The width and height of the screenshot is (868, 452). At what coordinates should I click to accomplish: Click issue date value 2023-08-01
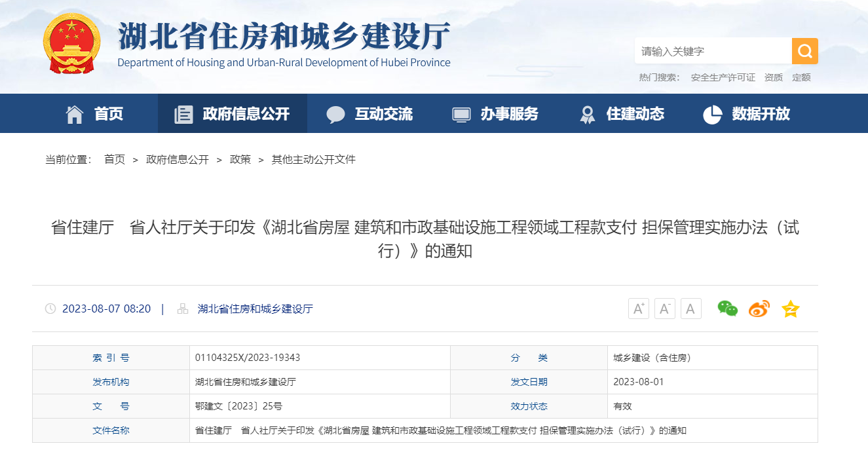[639, 382]
